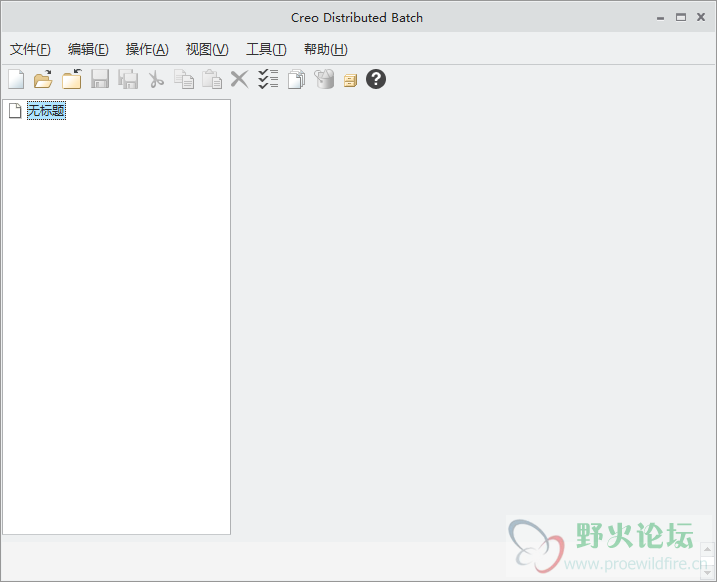This screenshot has height=582, width=717.
Task: Maximize the Creo Distributed Batch window
Action: tap(681, 17)
